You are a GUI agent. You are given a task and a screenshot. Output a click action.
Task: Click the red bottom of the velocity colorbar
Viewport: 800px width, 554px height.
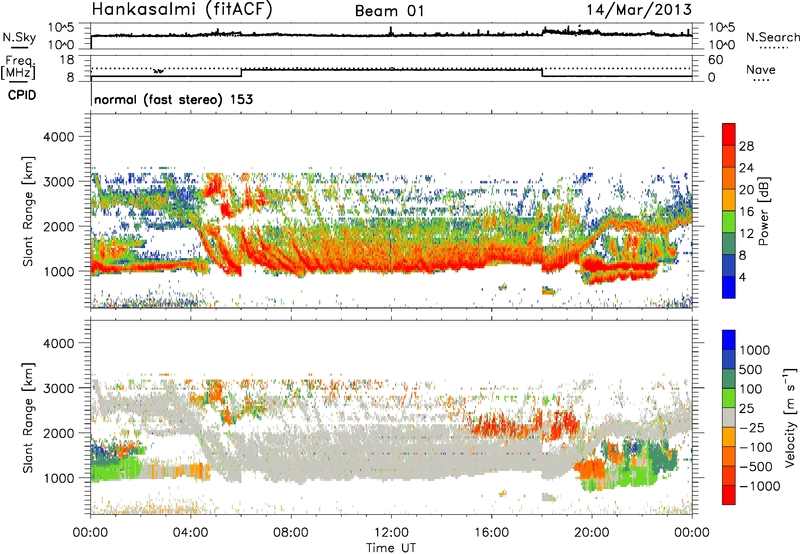point(729,495)
